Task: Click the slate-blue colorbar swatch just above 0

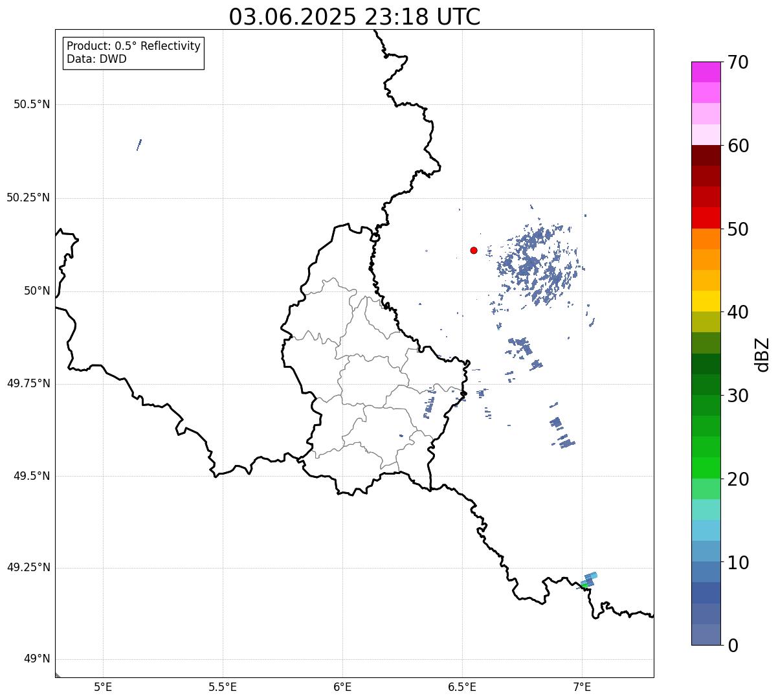Action: pos(706,635)
